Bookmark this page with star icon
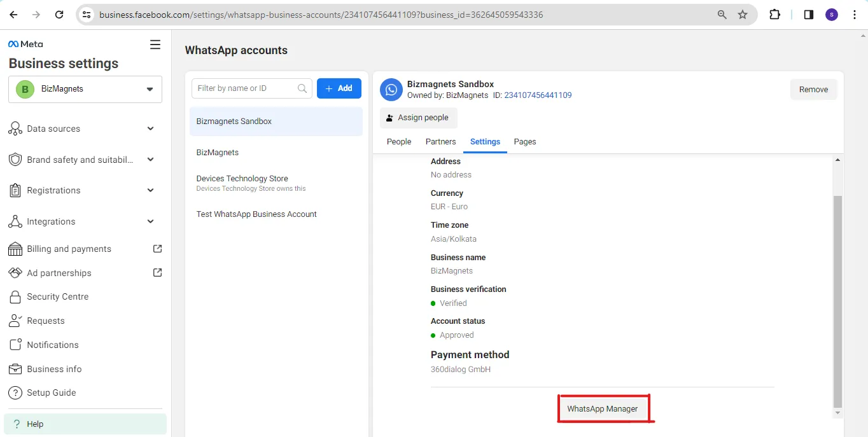868x437 pixels. point(743,14)
